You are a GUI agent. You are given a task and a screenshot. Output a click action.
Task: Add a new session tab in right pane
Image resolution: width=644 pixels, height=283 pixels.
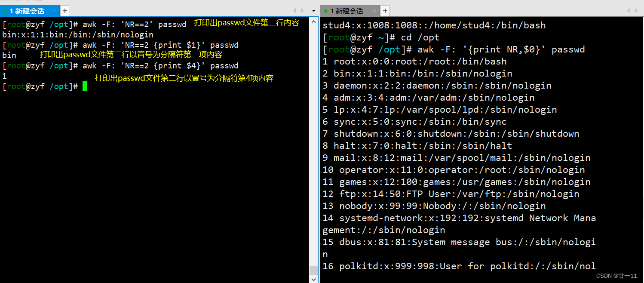click(x=385, y=11)
